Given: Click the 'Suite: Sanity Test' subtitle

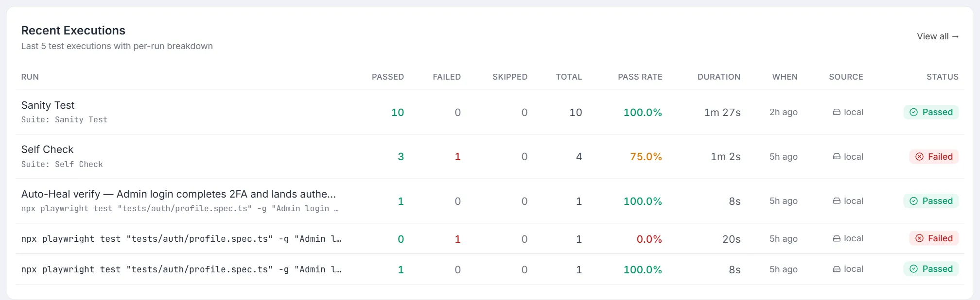Looking at the screenshot, I should click(x=64, y=120).
